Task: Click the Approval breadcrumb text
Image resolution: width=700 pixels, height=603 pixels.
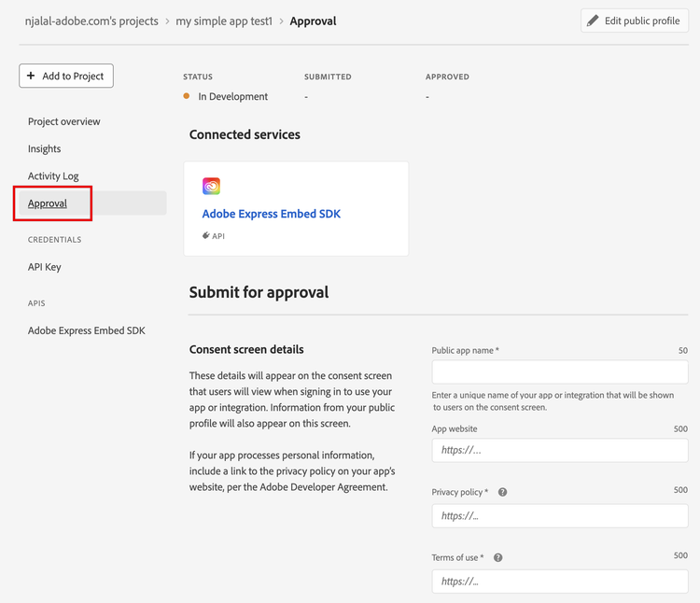Action: (x=313, y=21)
